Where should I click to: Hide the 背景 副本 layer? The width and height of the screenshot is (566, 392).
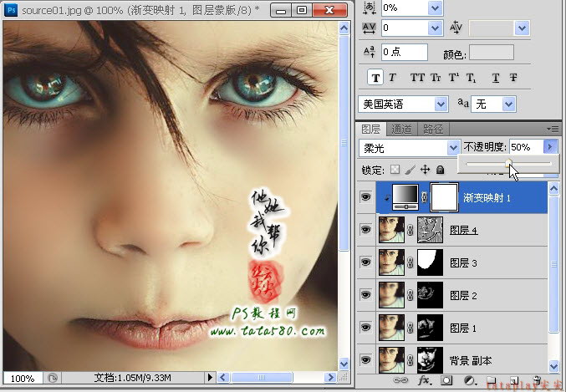(365, 359)
